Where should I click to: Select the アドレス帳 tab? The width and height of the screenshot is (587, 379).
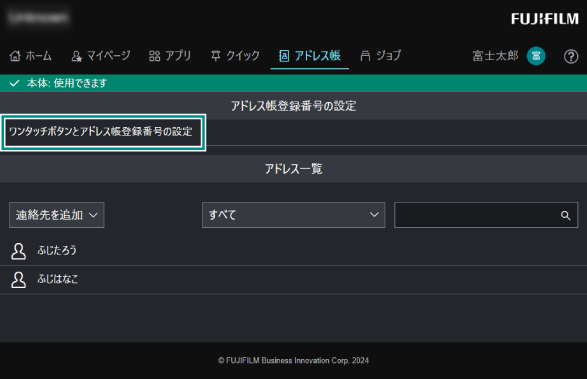tap(310, 56)
